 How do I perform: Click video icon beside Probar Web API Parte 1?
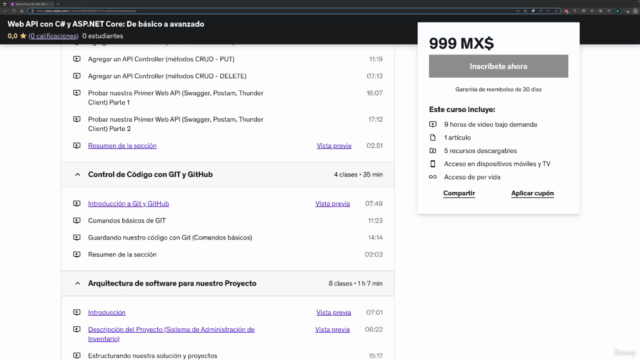77,93
